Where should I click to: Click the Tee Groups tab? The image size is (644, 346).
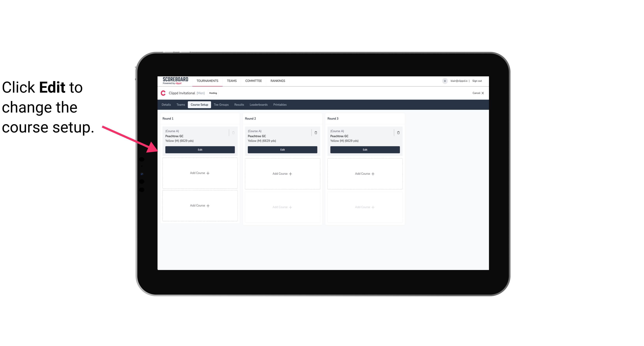[221, 105]
